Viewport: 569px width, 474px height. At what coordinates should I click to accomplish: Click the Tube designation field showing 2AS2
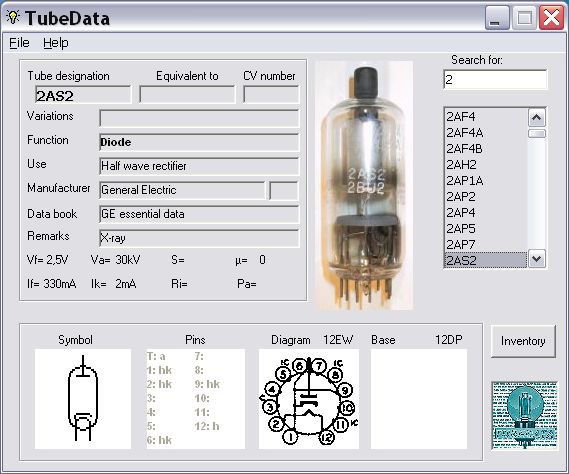[83, 95]
